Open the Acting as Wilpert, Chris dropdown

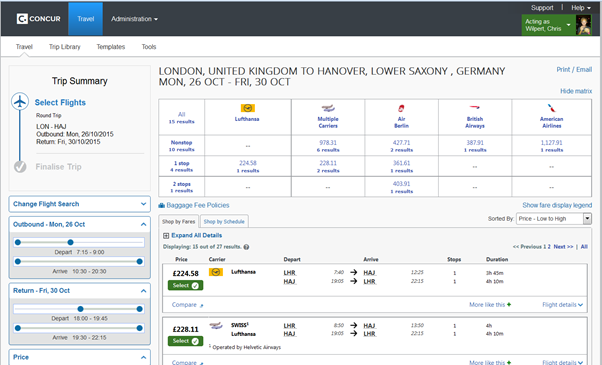[x=548, y=25]
